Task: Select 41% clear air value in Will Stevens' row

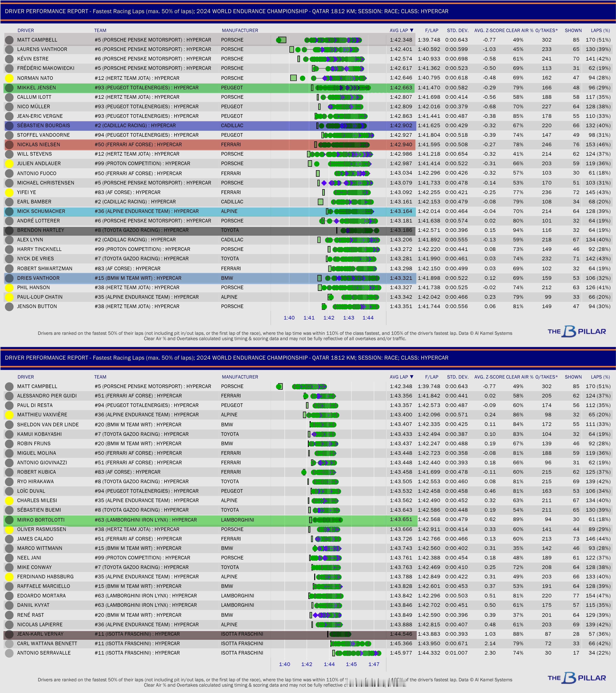Action: point(518,154)
